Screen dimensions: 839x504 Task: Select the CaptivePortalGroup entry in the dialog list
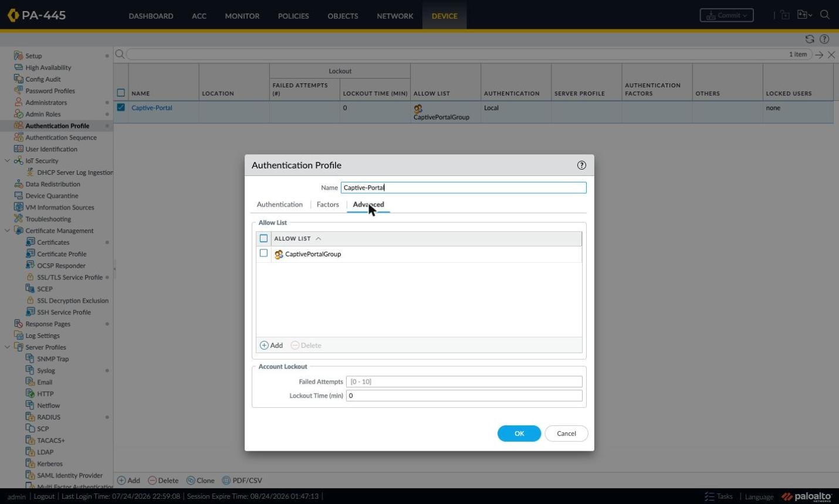313,254
